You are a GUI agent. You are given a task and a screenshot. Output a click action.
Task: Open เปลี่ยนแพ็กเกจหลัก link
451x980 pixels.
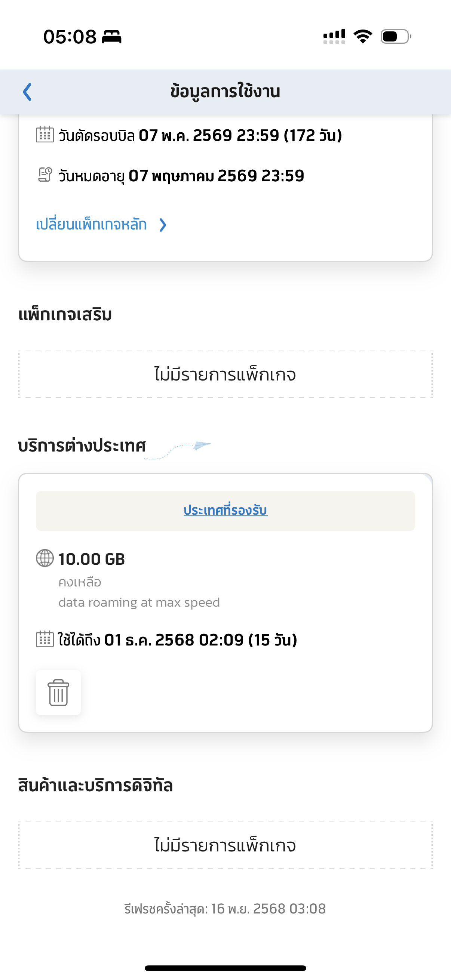(x=91, y=225)
